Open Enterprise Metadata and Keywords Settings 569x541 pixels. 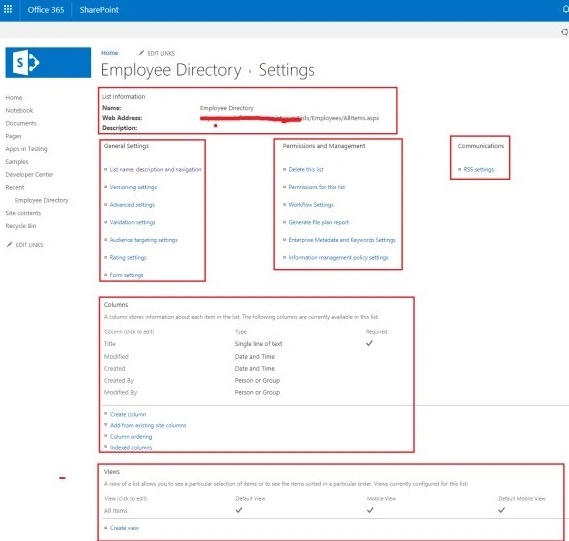[x=342, y=240]
